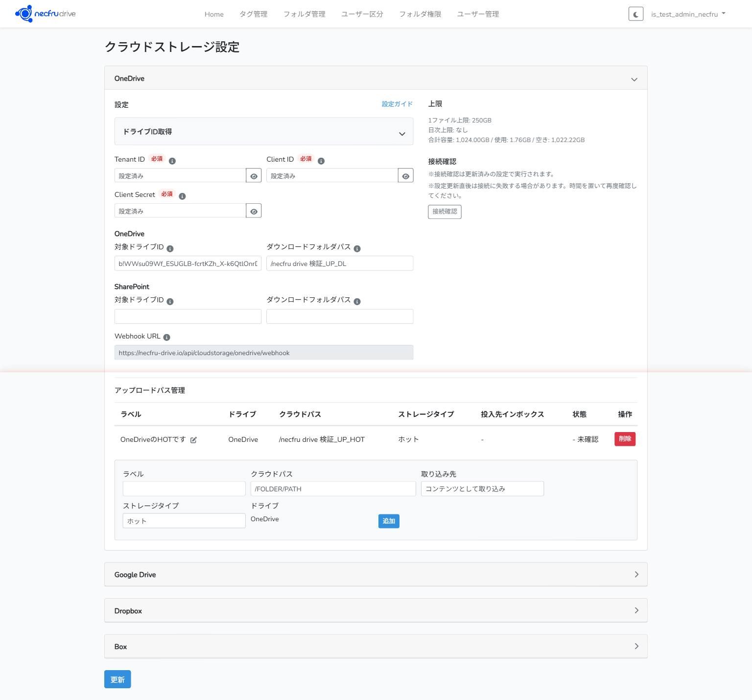Expand the Dropbox section

coord(376,610)
